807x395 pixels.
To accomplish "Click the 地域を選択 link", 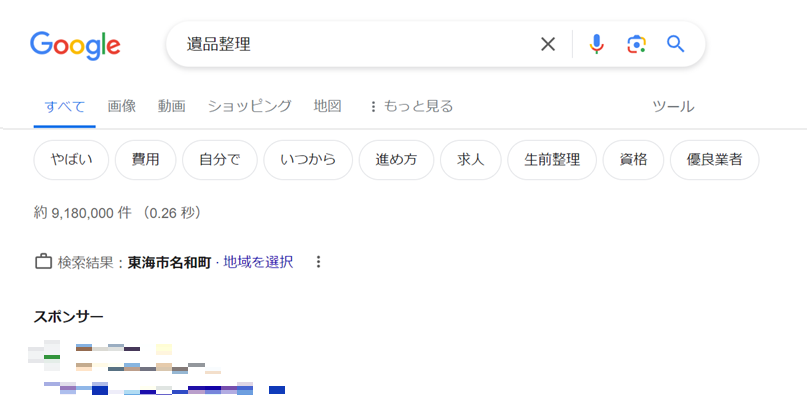I will click(258, 262).
